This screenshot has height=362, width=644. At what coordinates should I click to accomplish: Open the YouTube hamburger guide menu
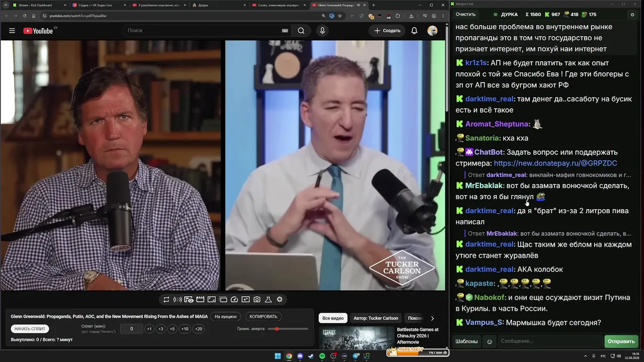click(12, 31)
